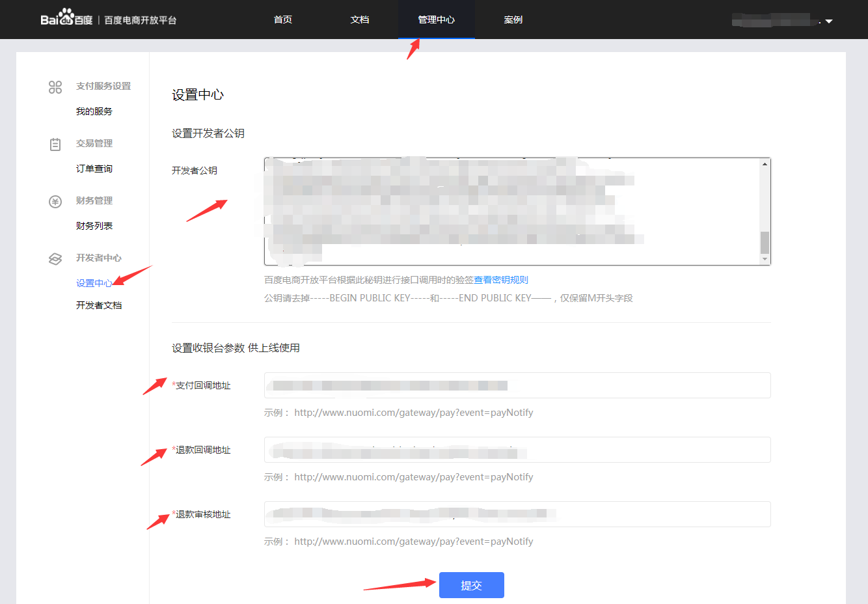Open the account dropdown arrow
The width and height of the screenshot is (868, 604).
coord(829,21)
